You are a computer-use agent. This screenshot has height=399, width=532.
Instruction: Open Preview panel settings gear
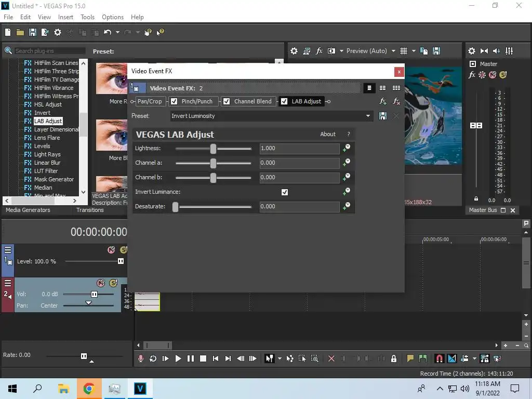click(294, 51)
